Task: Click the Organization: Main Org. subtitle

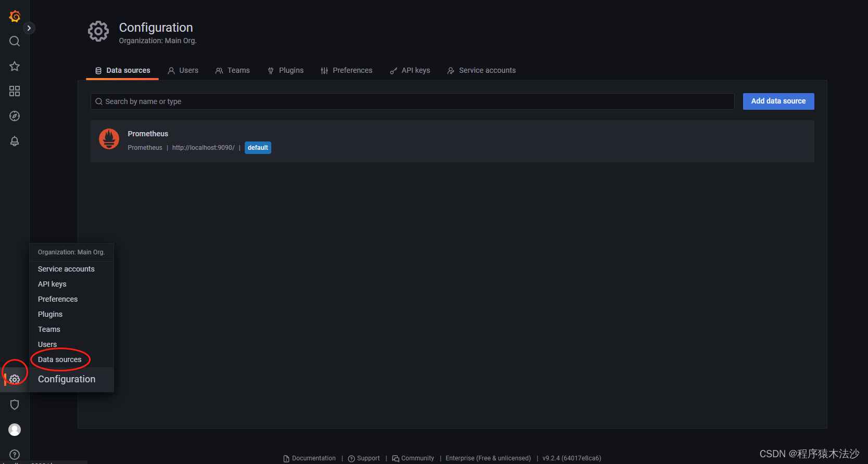Action: pyautogui.click(x=158, y=41)
